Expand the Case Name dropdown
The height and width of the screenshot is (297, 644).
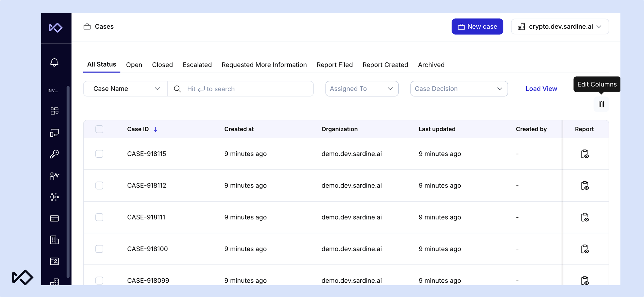[x=125, y=89]
